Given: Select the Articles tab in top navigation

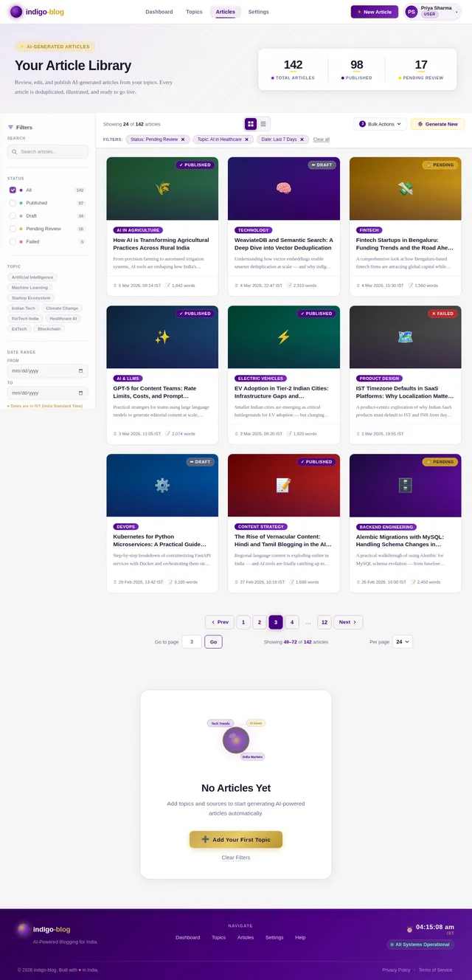Looking at the screenshot, I should point(226,12).
